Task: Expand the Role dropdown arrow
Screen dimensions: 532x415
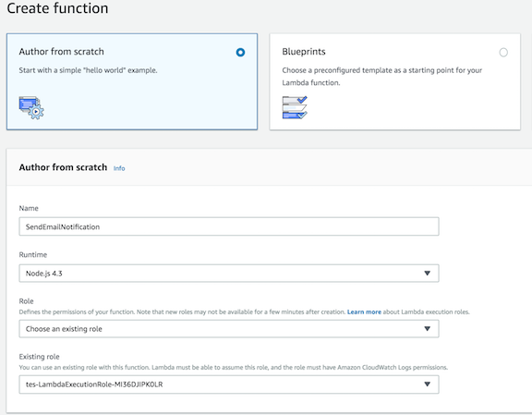Action: [427, 329]
